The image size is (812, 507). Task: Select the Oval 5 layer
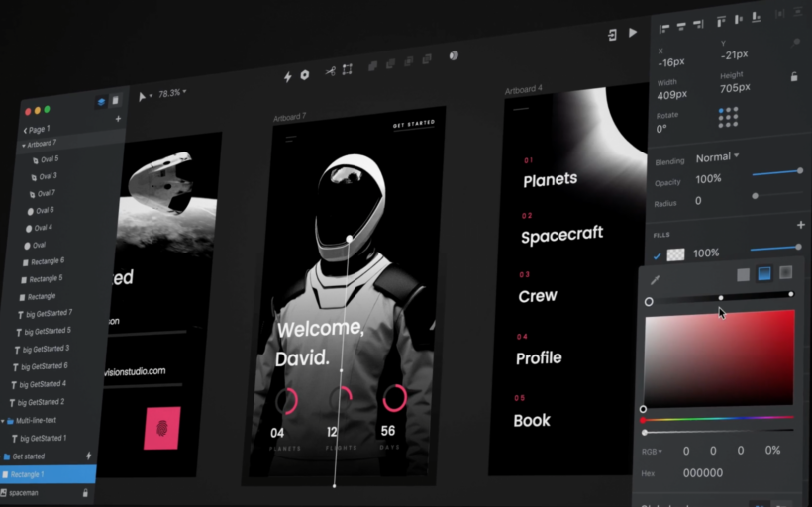pos(47,159)
